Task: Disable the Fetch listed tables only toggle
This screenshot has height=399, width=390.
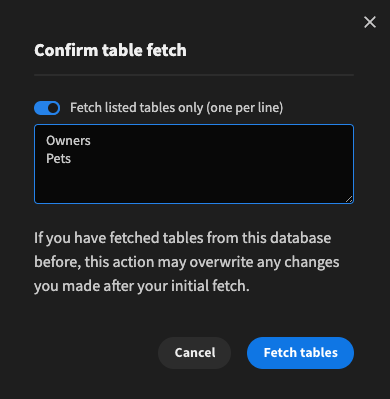Action: point(47,108)
